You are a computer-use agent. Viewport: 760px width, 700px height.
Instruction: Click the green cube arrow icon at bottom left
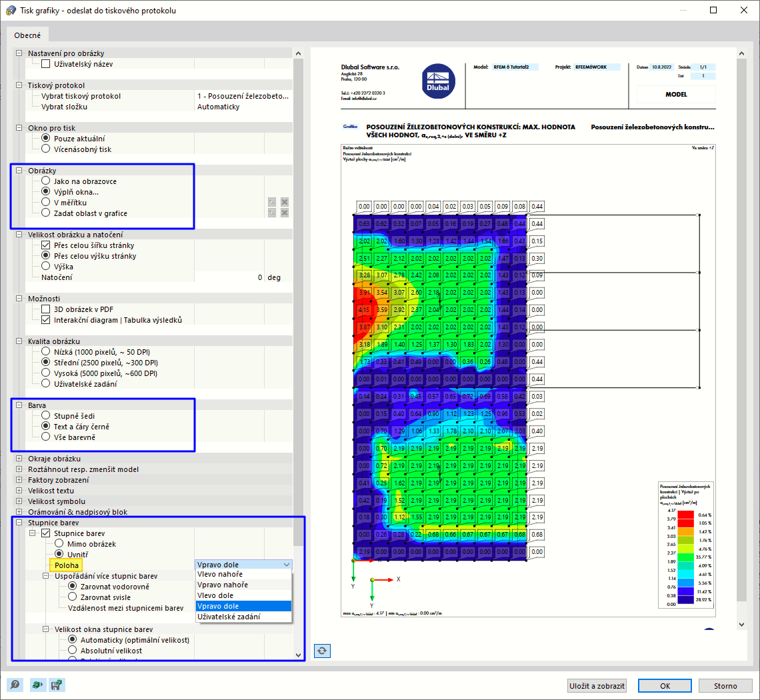pyautogui.click(x=37, y=685)
